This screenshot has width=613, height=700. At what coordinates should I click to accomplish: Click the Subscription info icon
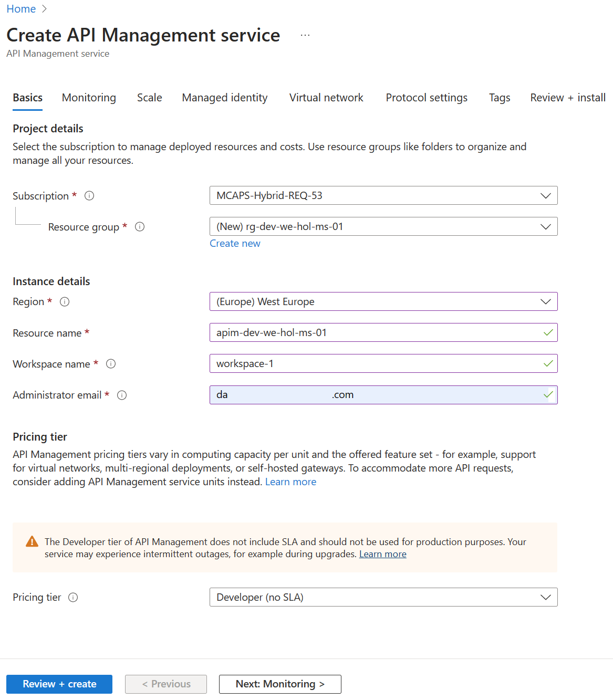[89, 196]
